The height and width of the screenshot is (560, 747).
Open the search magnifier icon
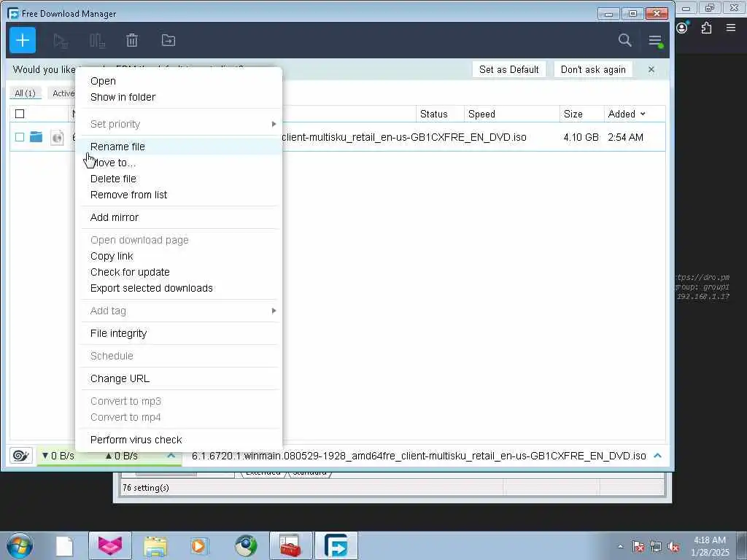coord(624,41)
